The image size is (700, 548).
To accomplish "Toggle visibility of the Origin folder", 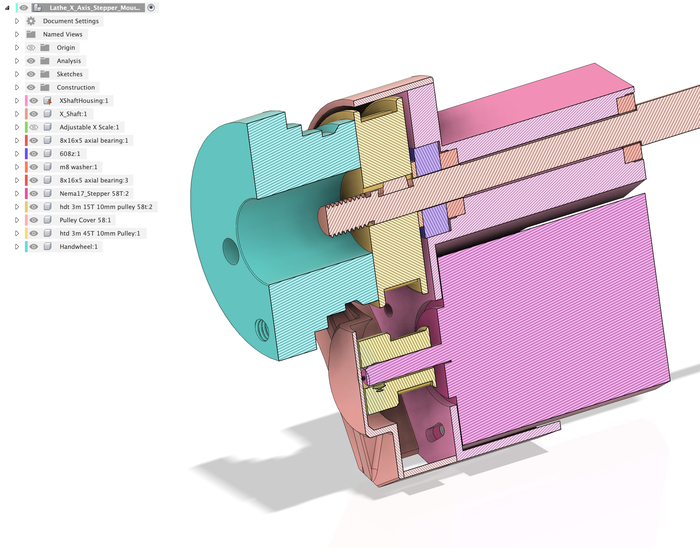I will (x=31, y=48).
